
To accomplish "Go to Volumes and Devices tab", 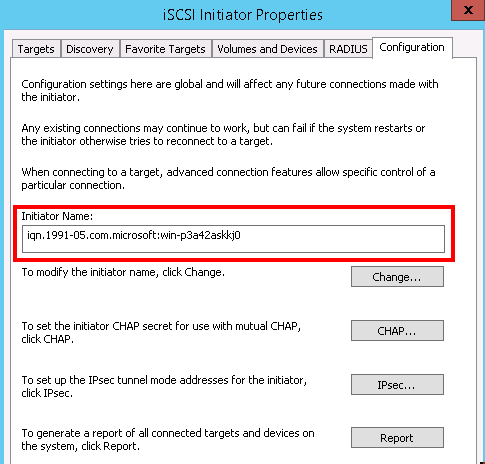I will (267, 49).
